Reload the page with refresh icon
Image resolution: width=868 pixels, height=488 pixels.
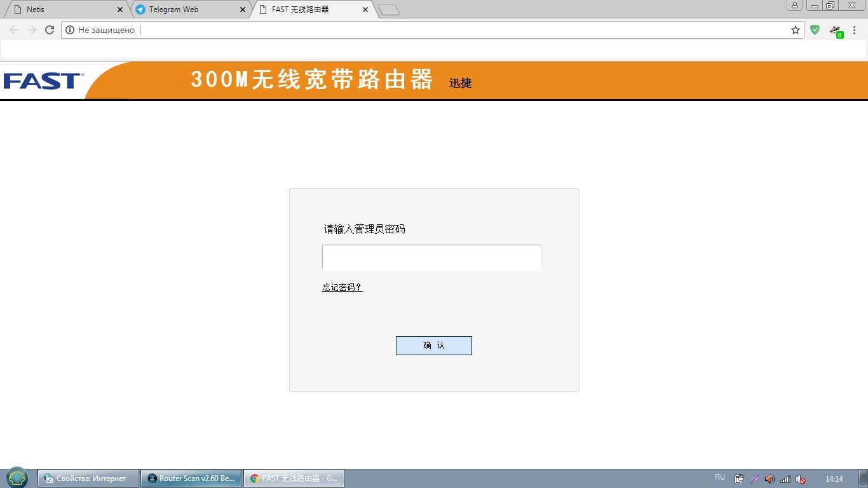(x=50, y=30)
